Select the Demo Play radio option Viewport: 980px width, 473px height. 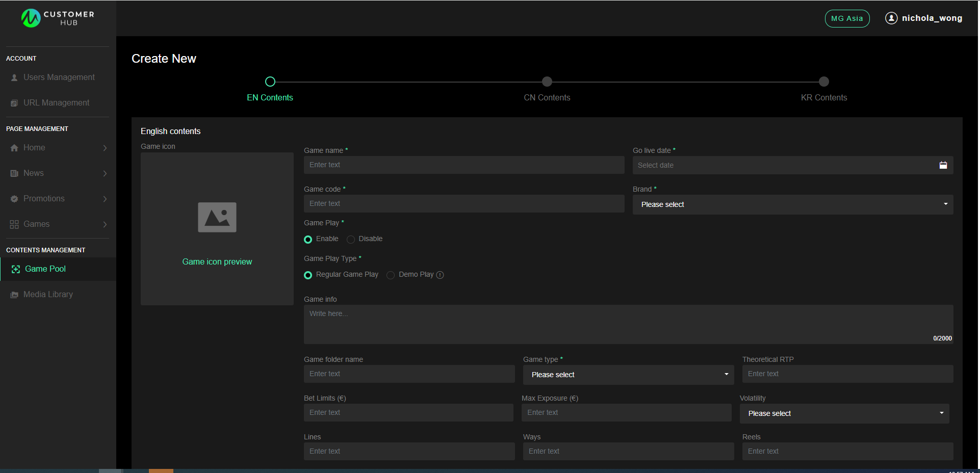391,275
